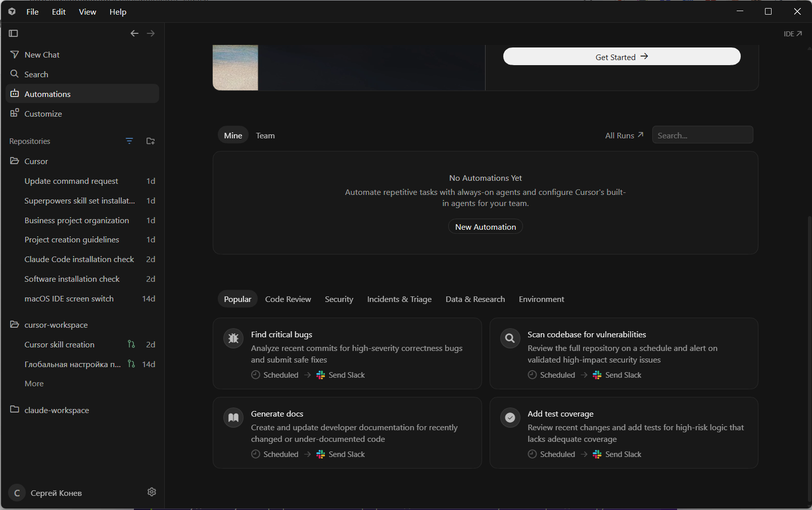Open the Add test coverage template
Viewport: 812px width, 510px height.
pos(624,433)
